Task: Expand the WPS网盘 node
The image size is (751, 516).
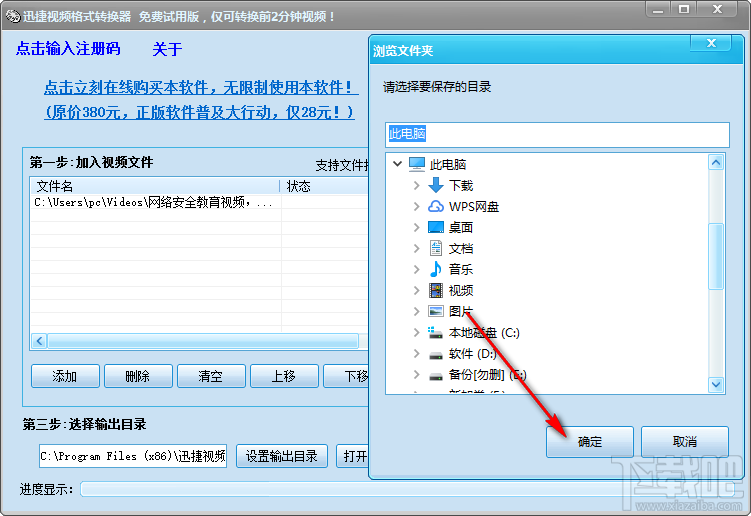Action: [416, 206]
